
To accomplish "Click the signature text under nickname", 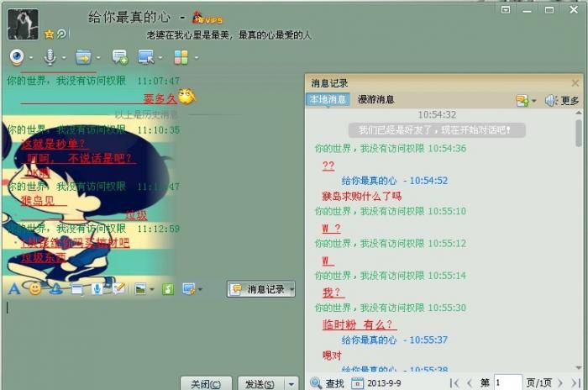I will 228,35.
